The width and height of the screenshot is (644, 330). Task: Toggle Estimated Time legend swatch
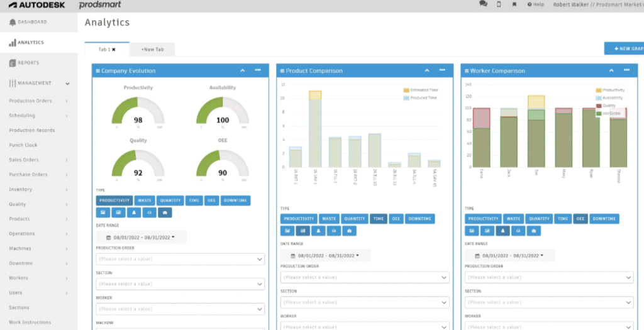pyautogui.click(x=406, y=90)
